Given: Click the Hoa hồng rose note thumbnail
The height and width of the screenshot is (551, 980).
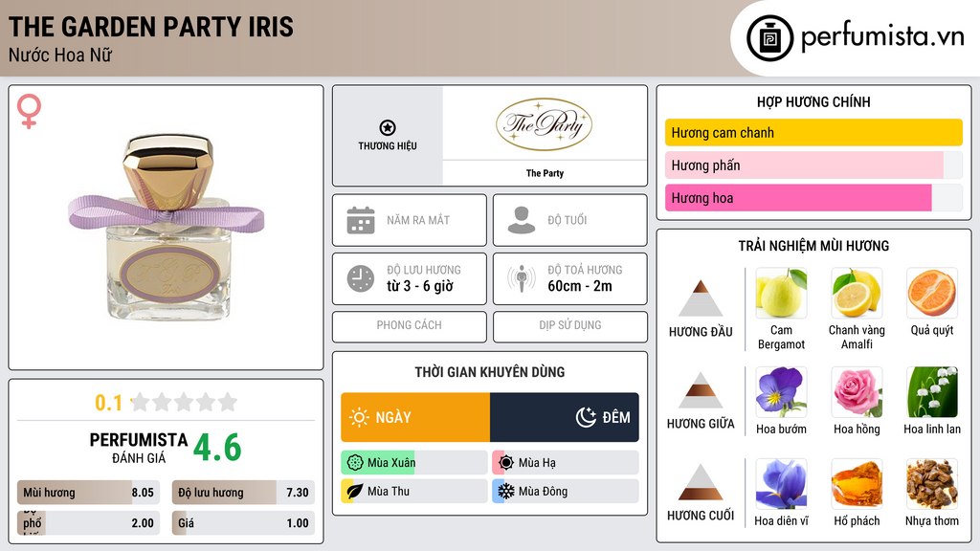Looking at the screenshot, I should click(857, 392).
